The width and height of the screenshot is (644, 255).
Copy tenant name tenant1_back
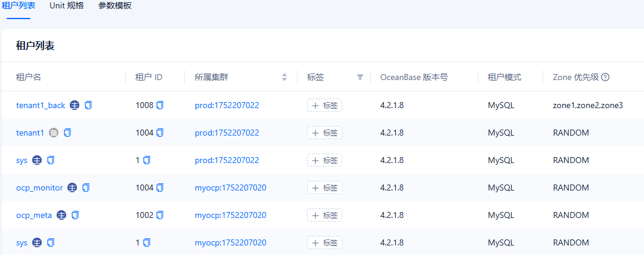(x=88, y=105)
